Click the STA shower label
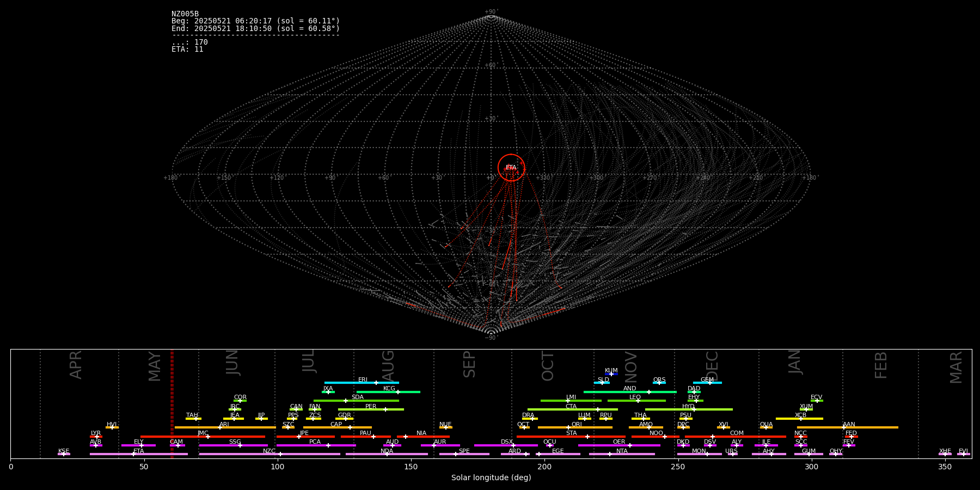The width and height of the screenshot is (980, 490). tap(571, 433)
